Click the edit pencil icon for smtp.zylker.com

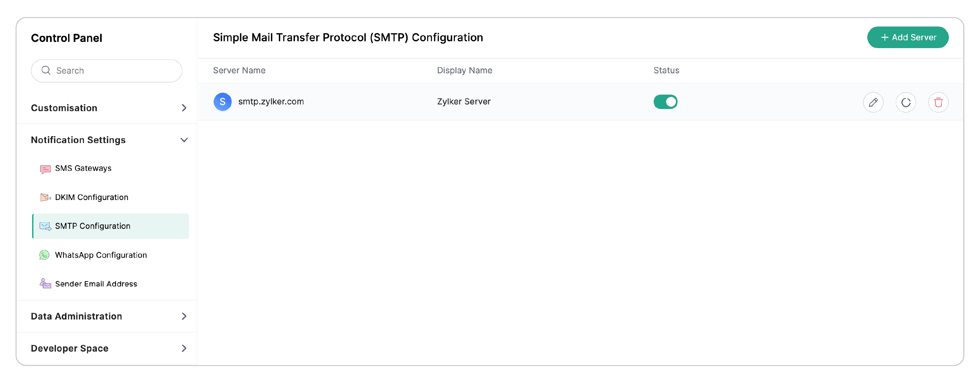pyautogui.click(x=873, y=102)
